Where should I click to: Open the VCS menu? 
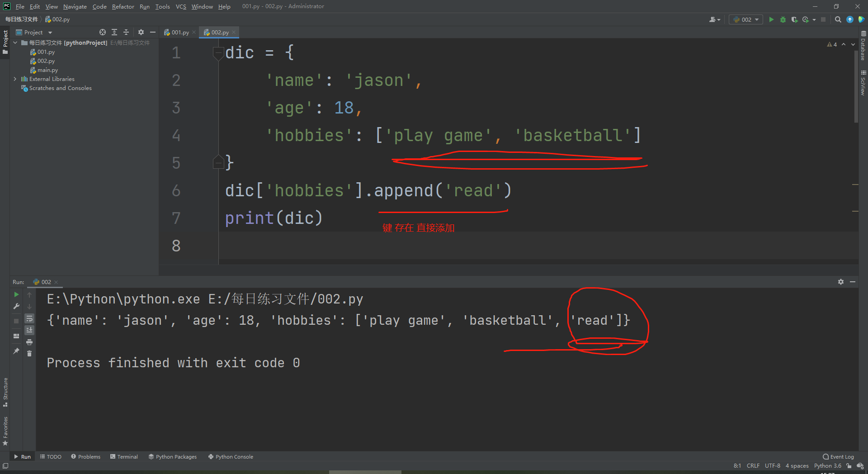181,6
